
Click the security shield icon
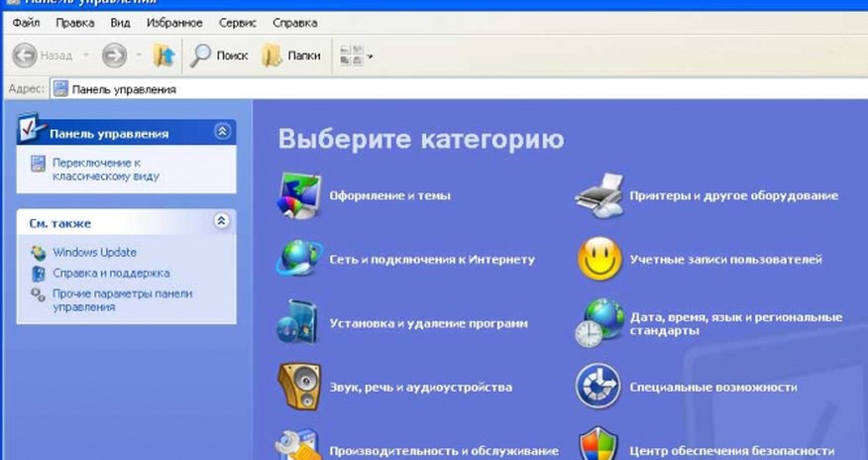(x=597, y=444)
